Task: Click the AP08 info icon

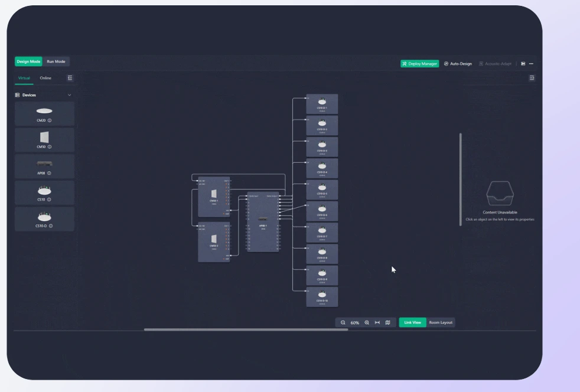Action: [49, 173]
